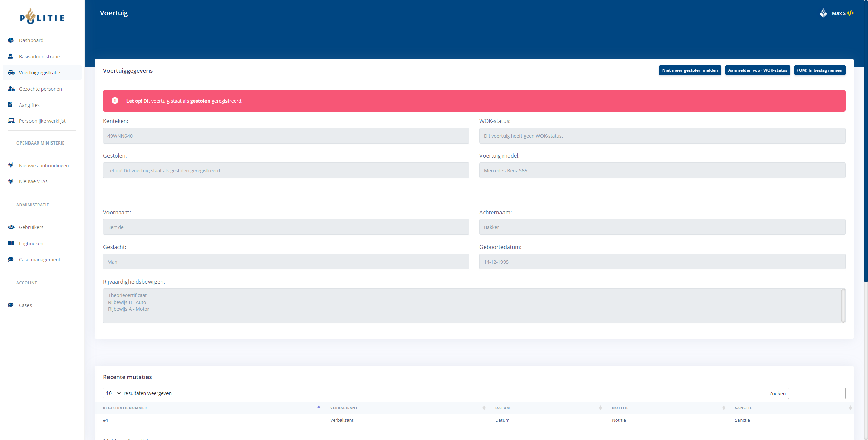Viewport: 868px width, 440px height.
Task: Click Niet meer gestolen melden button
Action: [690, 70]
